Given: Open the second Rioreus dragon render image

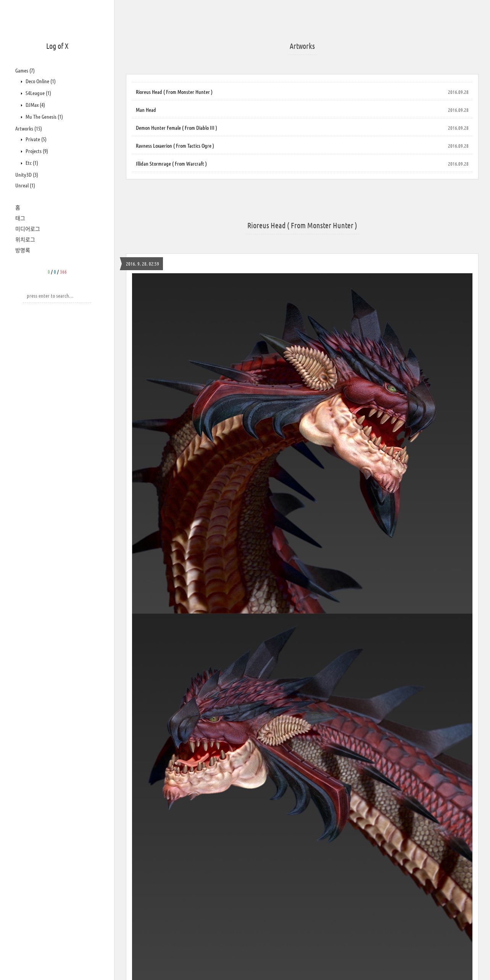Looking at the screenshot, I should (x=302, y=797).
